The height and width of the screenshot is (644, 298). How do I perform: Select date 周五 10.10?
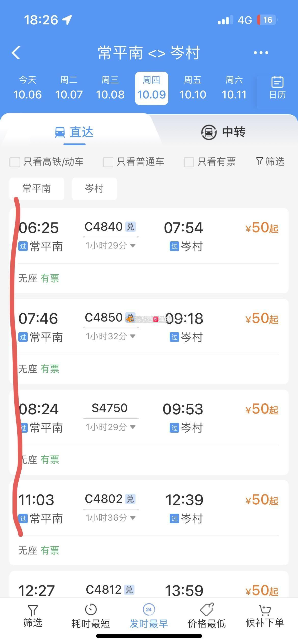click(x=193, y=88)
